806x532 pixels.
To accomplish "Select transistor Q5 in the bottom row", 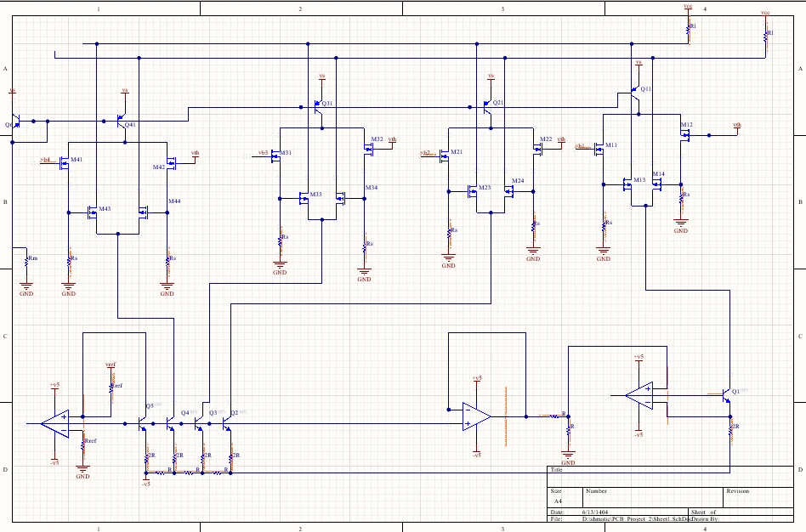I will [143, 420].
